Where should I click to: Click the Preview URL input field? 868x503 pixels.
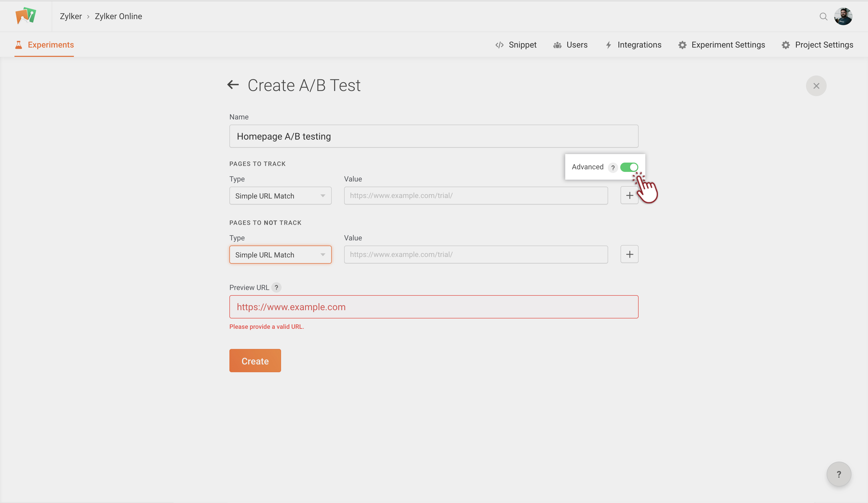click(x=434, y=307)
